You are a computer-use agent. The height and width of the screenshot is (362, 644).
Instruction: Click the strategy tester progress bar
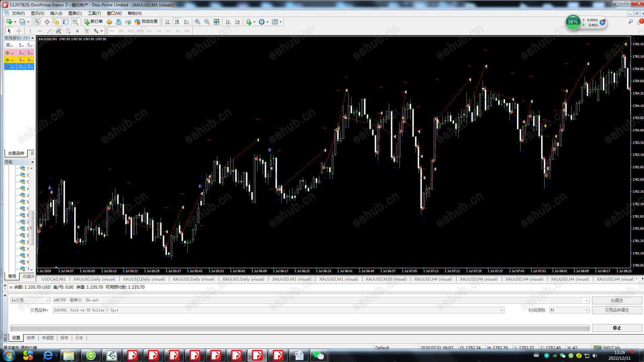(300, 328)
